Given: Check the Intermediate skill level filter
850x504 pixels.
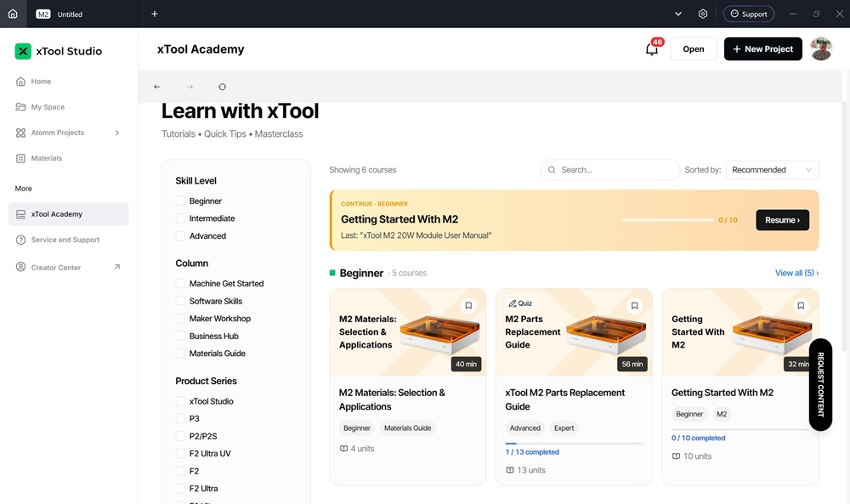Looking at the screenshot, I should pos(180,218).
